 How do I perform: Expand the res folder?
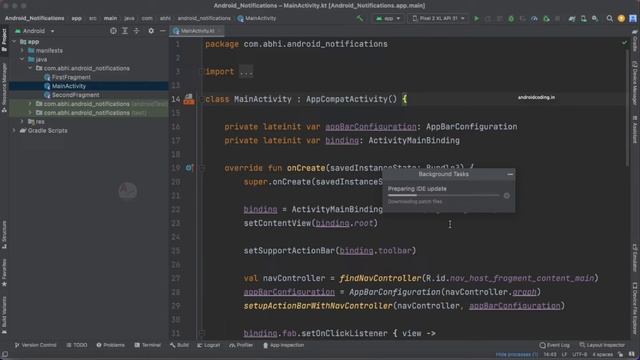[22, 122]
